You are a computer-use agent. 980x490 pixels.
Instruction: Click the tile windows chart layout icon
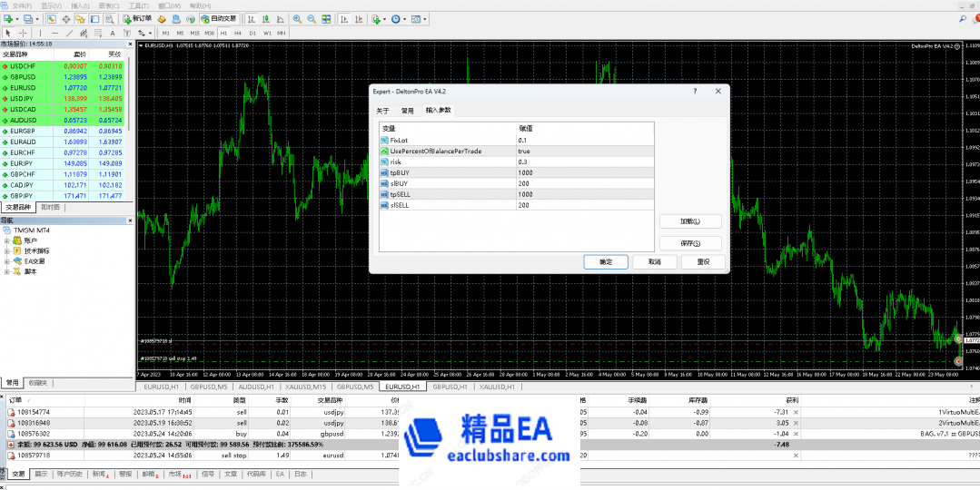[325, 18]
